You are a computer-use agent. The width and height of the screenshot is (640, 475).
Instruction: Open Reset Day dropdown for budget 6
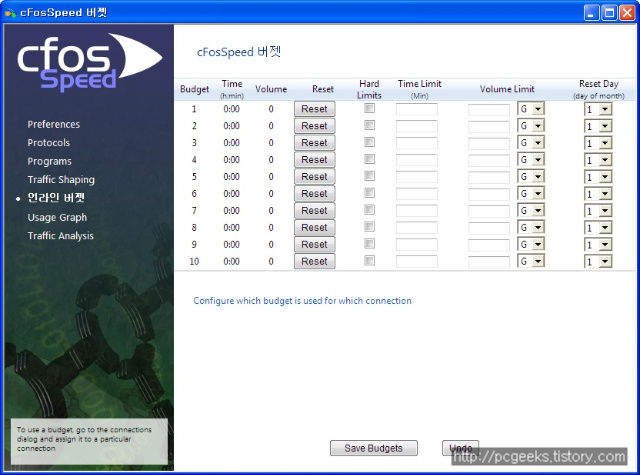pyautogui.click(x=598, y=194)
